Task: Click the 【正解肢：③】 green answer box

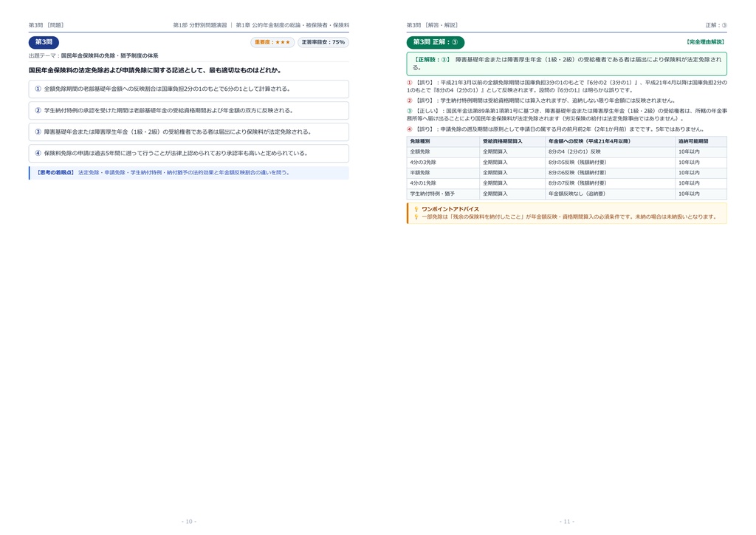Action: [566, 64]
